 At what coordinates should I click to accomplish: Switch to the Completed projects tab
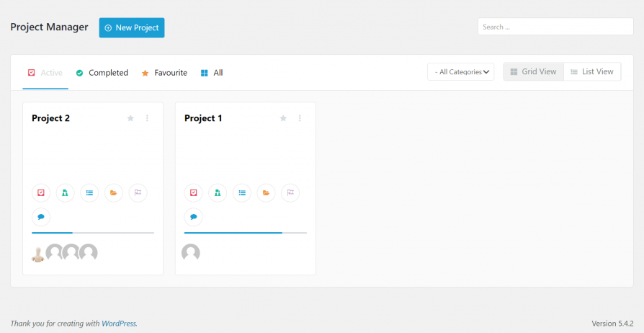click(102, 73)
